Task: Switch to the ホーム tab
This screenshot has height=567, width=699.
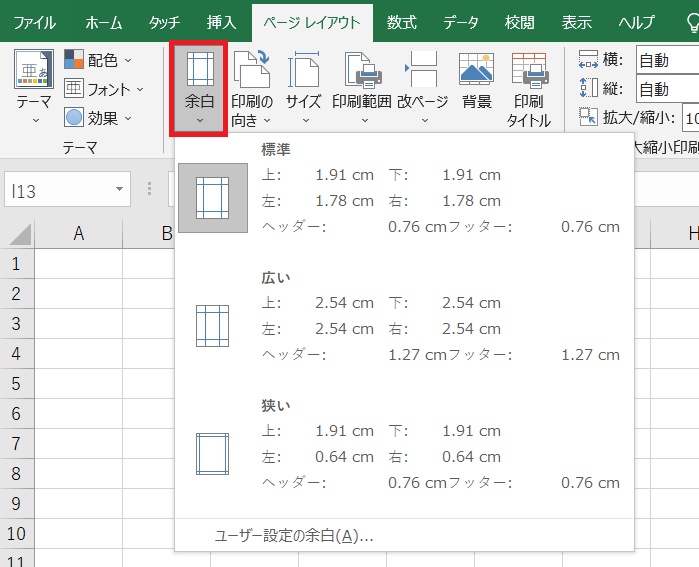Action: (104, 22)
